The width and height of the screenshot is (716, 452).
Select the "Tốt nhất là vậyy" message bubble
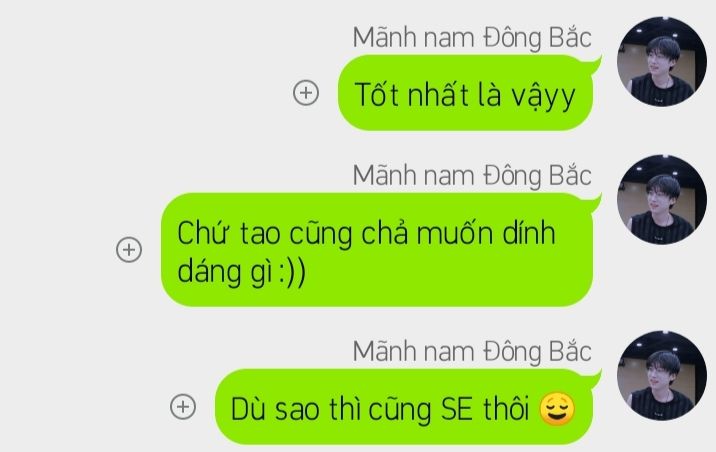[466, 93]
